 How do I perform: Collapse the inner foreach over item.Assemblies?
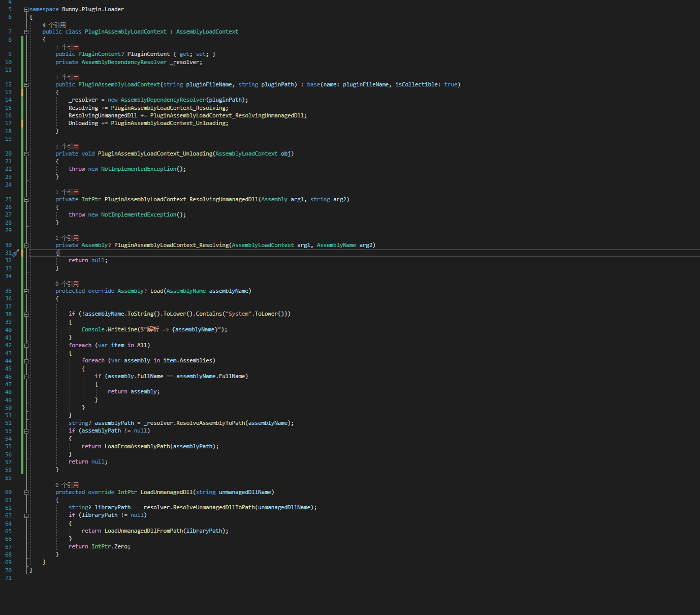(26, 360)
